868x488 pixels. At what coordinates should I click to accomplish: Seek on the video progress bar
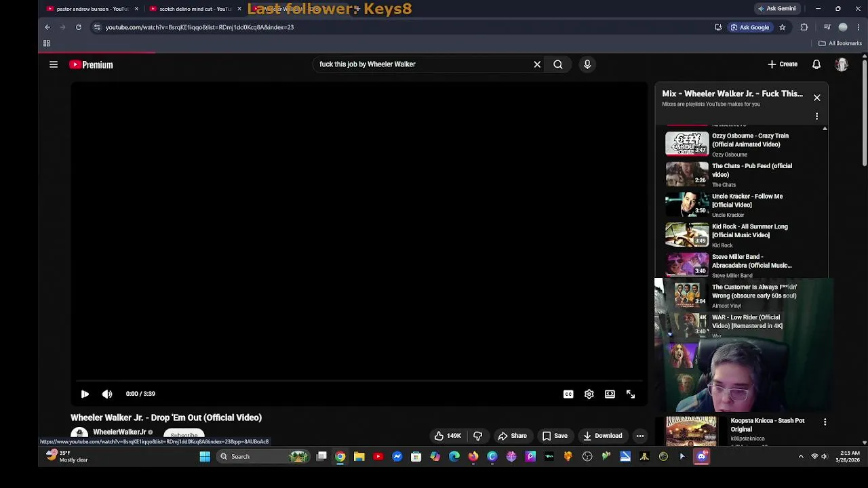click(359, 381)
